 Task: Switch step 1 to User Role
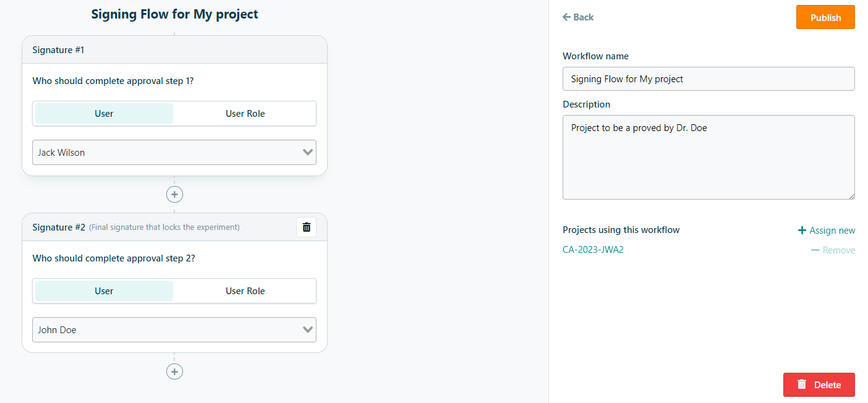click(245, 114)
